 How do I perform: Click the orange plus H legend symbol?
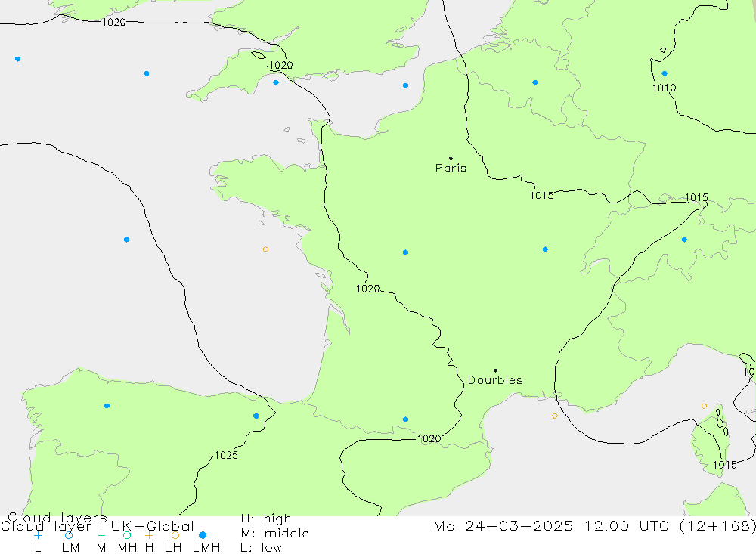tap(149, 535)
